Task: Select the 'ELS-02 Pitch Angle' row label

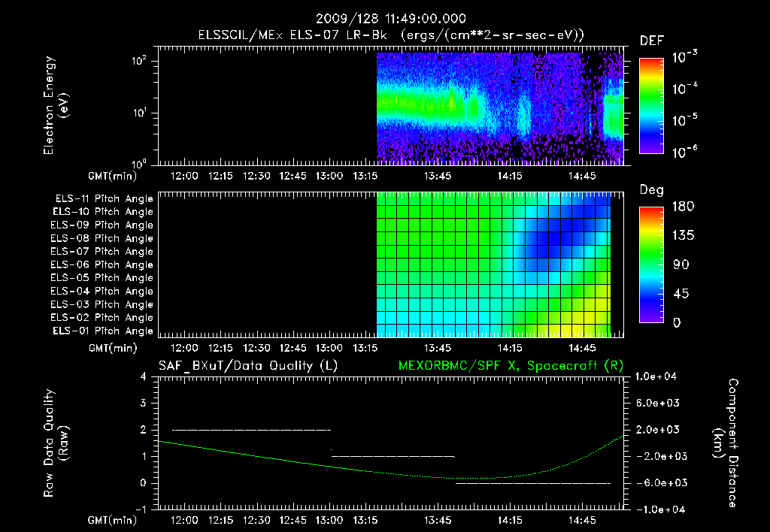Action: pos(102,318)
